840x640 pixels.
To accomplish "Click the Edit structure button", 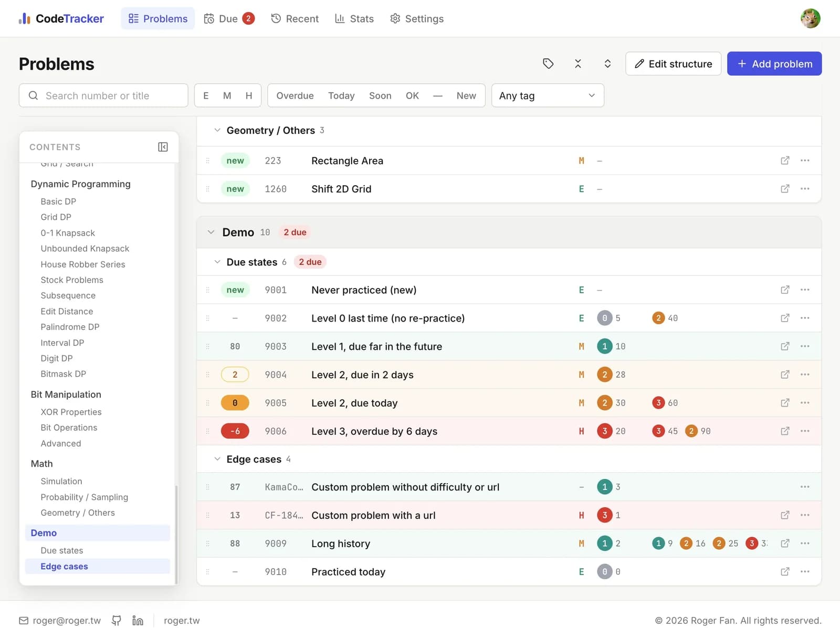I will point(673,63).
